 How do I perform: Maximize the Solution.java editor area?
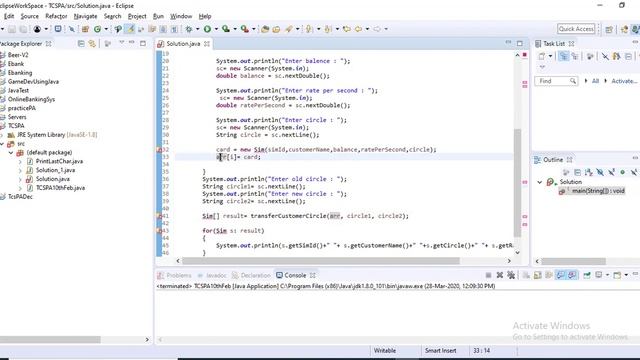(520, 43)
